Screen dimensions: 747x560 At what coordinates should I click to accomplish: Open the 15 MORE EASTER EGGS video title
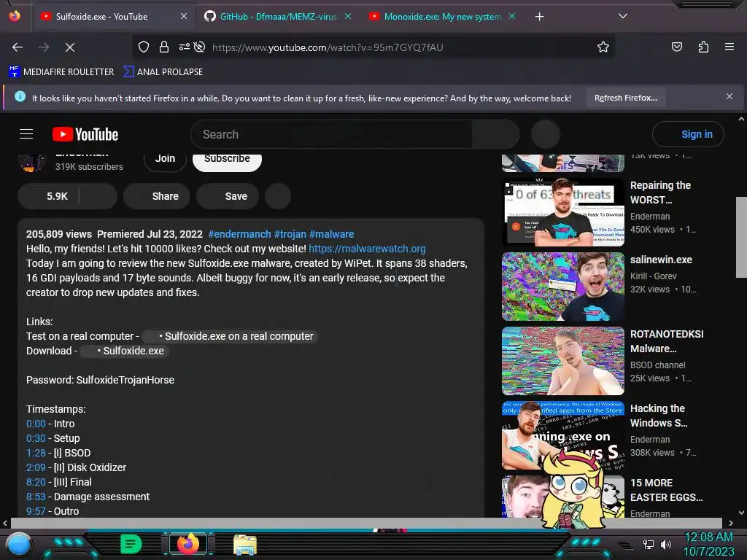(666, 490)
